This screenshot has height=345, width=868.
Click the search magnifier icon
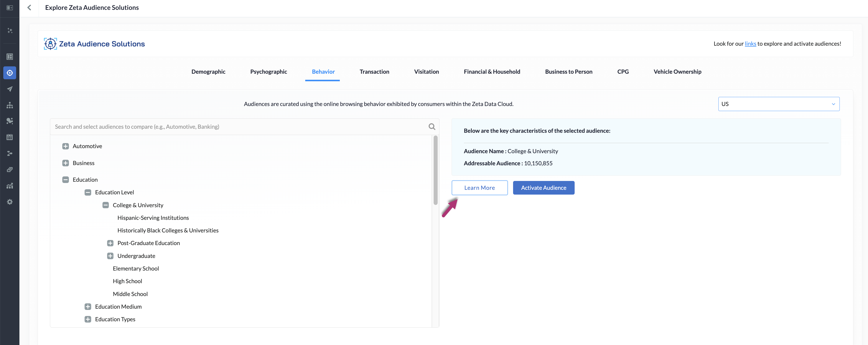(x=432, y=126)
